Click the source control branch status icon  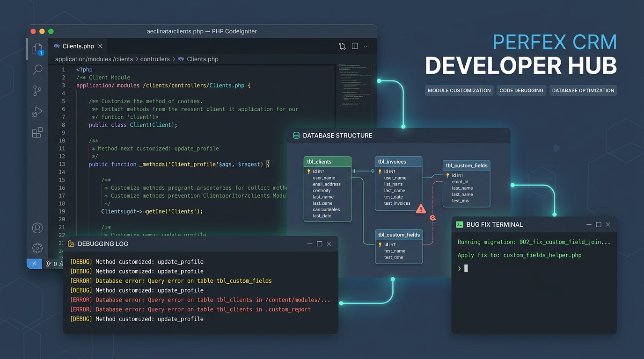click(x=49, y=264)
